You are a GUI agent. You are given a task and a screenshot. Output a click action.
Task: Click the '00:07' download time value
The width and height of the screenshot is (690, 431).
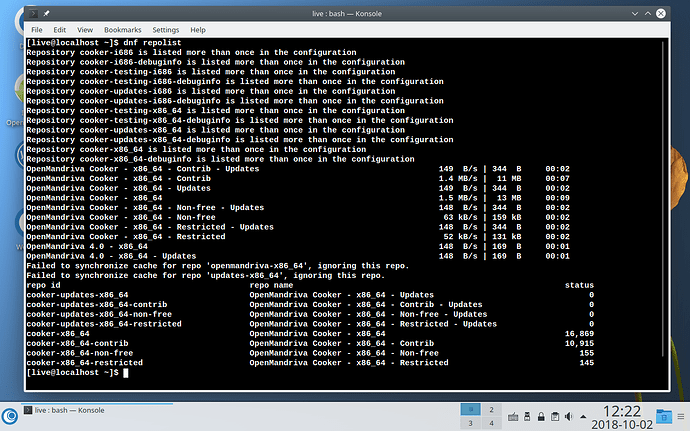point(558,179)
